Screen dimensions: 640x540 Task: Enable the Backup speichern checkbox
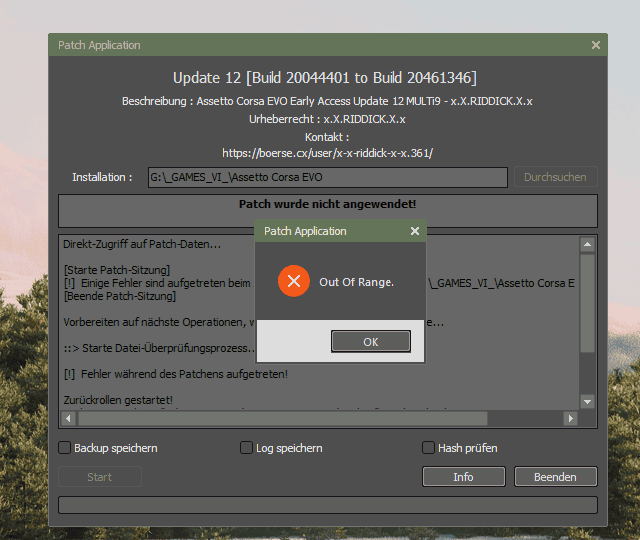[64, 448]
